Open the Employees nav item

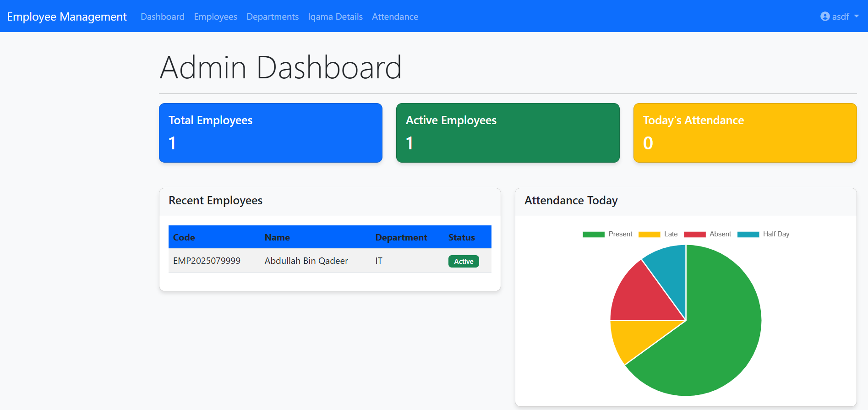pos(216,16)
